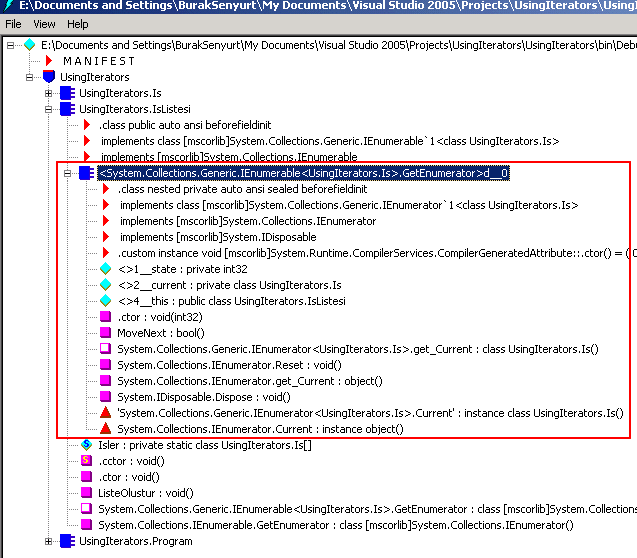Collapse the UsingIterators.IsListesi class node

[x=48, y=109]
